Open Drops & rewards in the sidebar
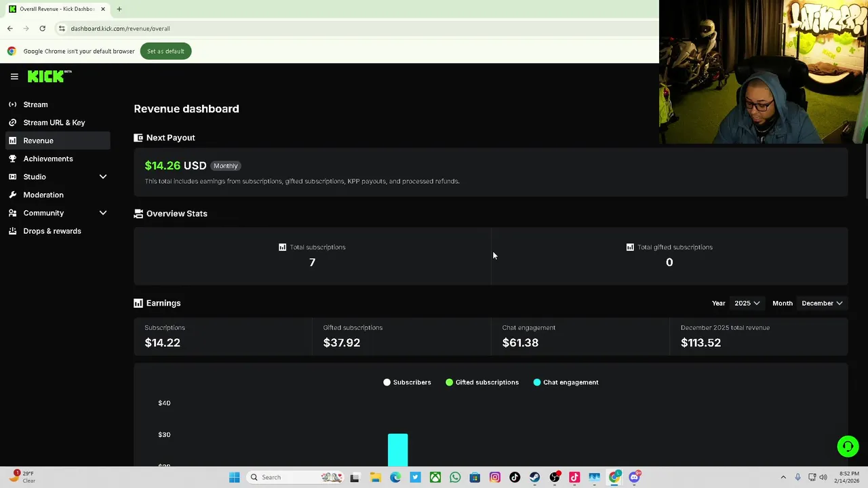The height and width of the screenshot is (488, 868). pos(58,231)
